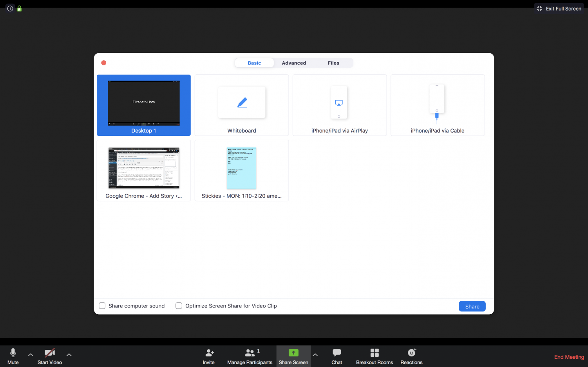588x367 pixels.
Task: Switch to the Files tab
Action: 333,63
